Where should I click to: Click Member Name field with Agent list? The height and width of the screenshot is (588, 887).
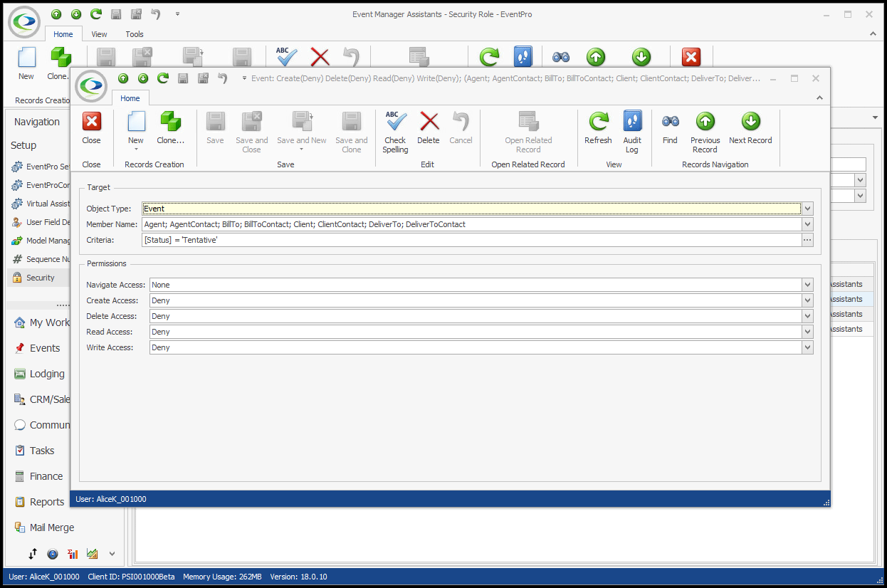[x=471, y=224]
